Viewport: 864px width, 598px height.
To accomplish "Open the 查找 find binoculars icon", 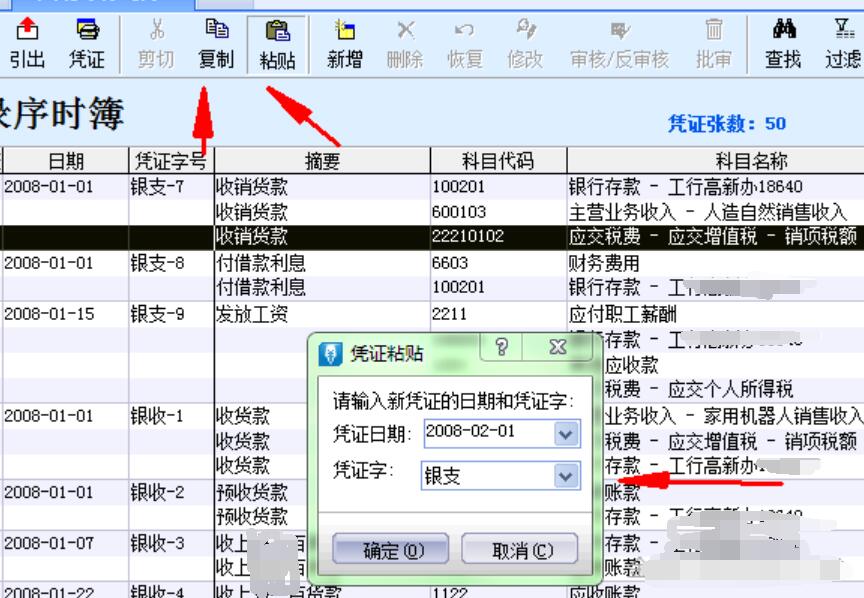I will (783, 44).
